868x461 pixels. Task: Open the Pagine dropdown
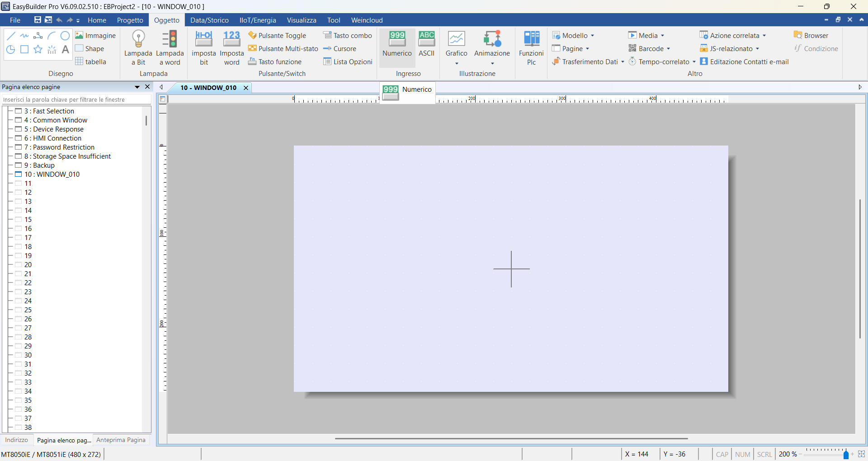point(571,48)
